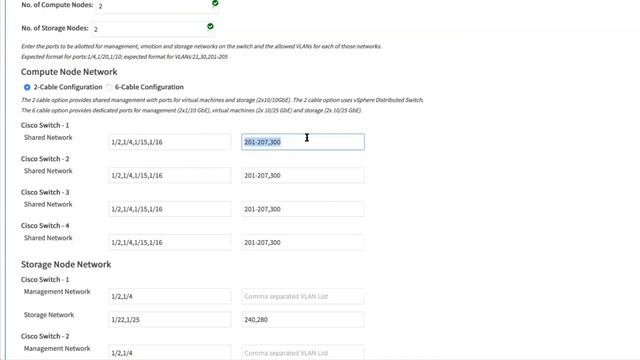Click the green checkmark beside Storage Nodes
The height and width of the screenshot is (360, 640).
pos(210,27)
